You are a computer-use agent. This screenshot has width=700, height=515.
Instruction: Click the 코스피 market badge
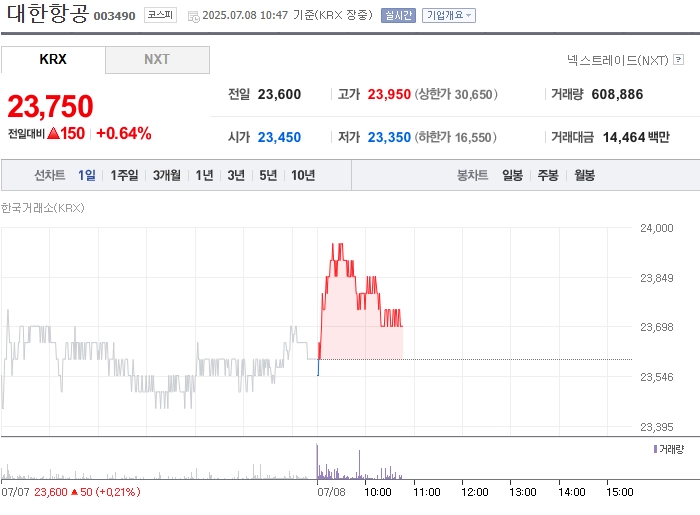[160, 15]
